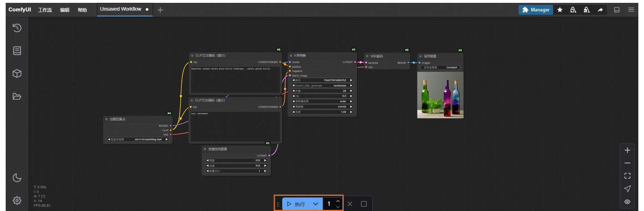Toggle the bottom panel icon
Image resolution: width=644 pixels, height=211 pixels.
(x=617, y=10)
